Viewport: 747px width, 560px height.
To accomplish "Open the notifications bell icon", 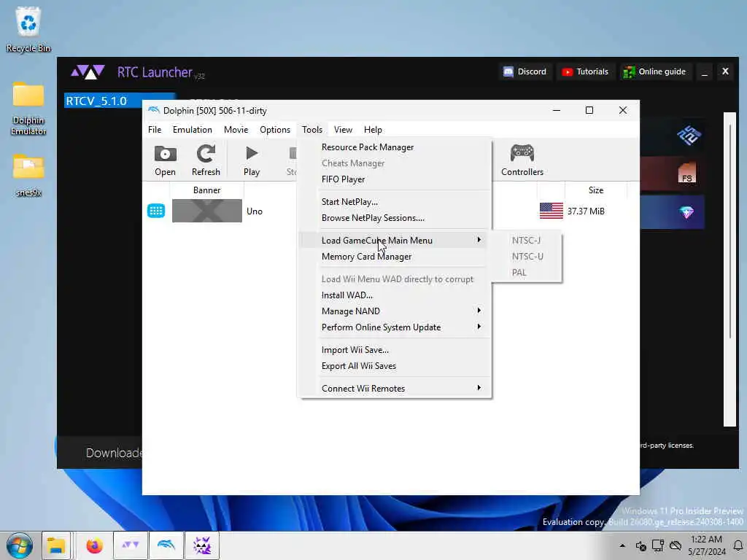I will (738, 545).
